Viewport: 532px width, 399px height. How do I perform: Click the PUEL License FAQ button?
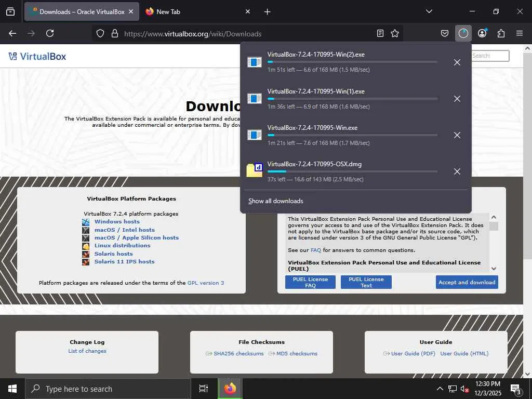click(x=310, y=282)
